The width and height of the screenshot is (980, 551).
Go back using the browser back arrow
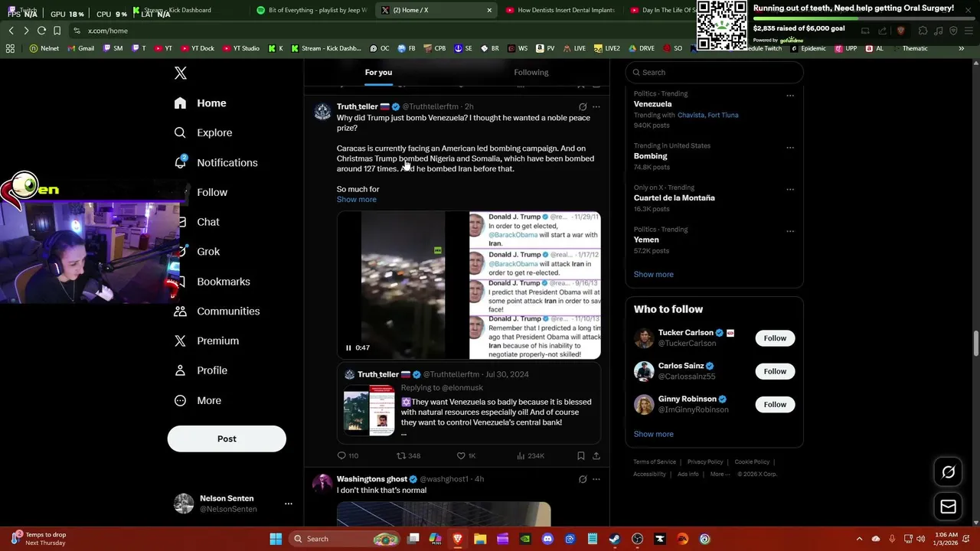pos(11,31)
